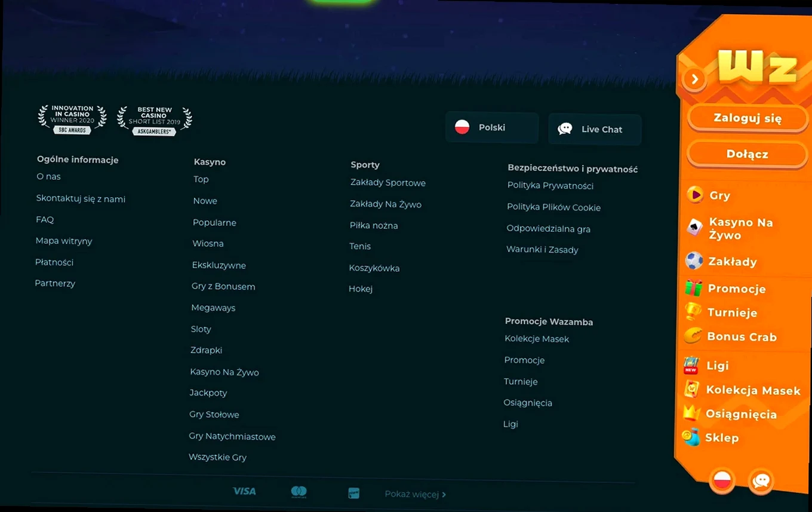This screenshot has height=512, width=812.
Task: Open the Popularne link
Action: click(214, 222)
